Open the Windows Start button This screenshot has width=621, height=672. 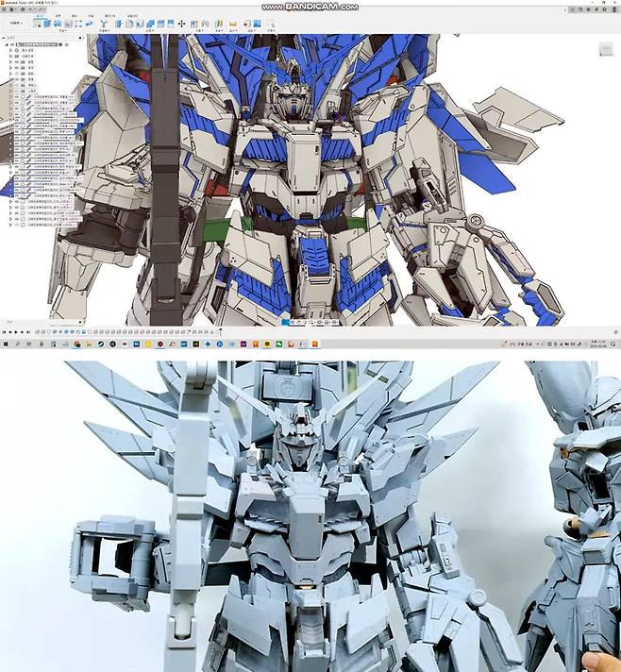coord(6,344)
